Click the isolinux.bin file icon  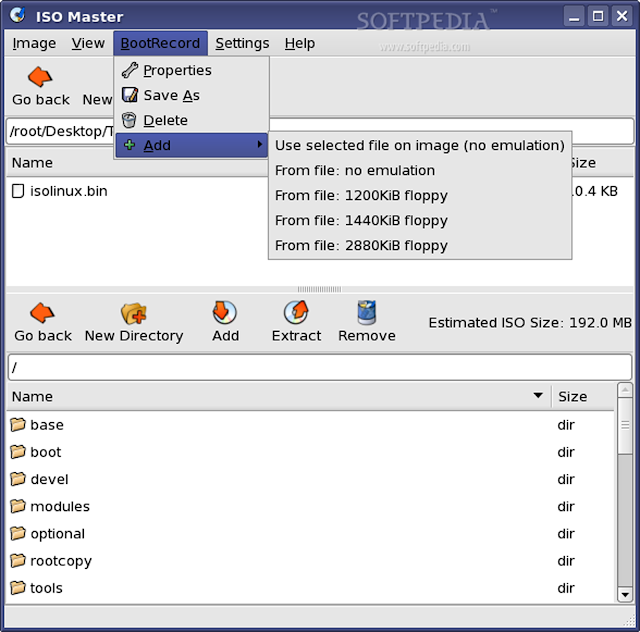point(18,191)
